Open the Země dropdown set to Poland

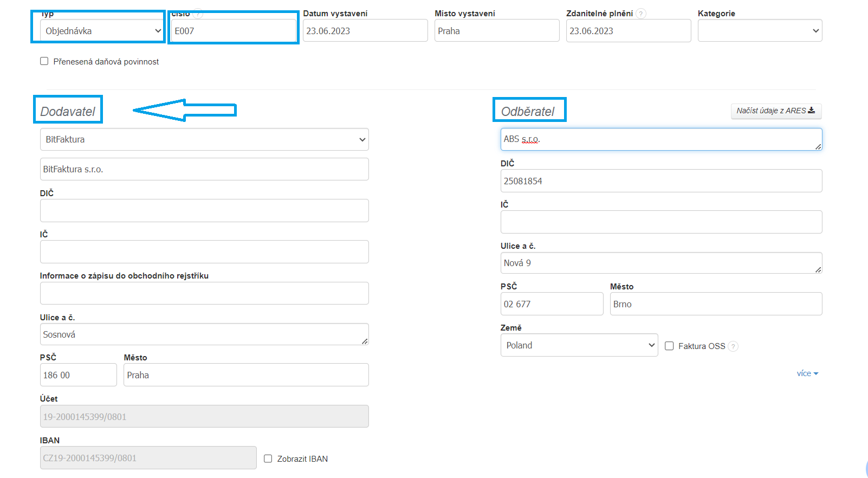(579, 345)
